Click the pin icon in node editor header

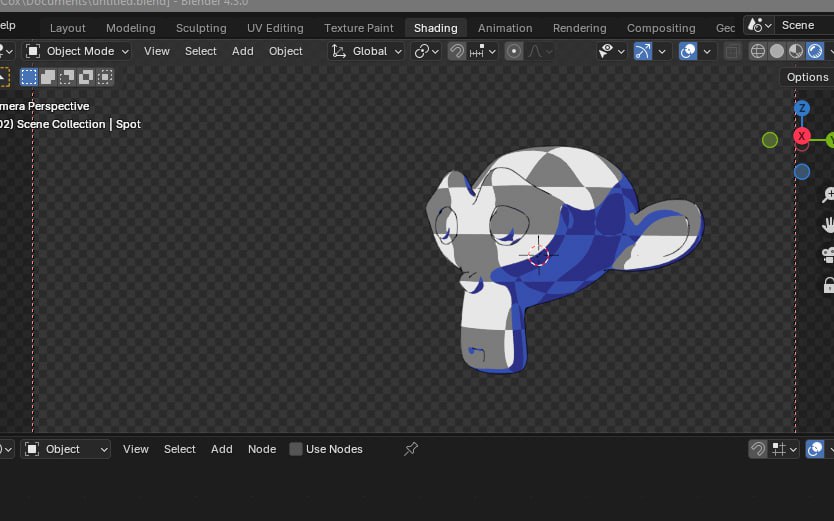tap(410, 449)
